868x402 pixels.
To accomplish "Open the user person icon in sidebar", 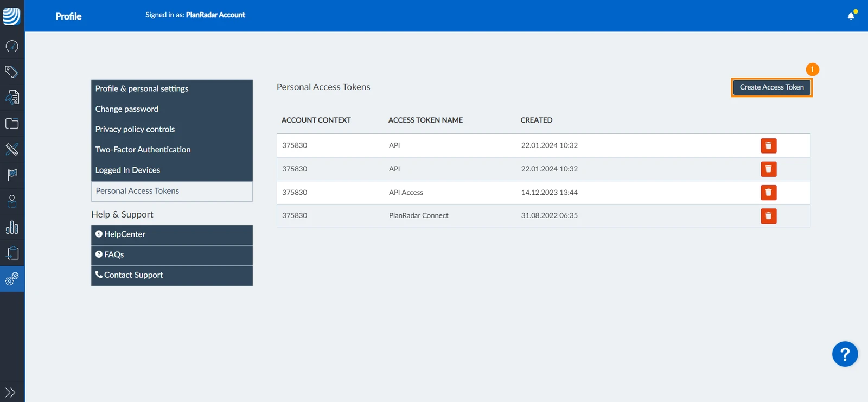I will (x=12, y=201).
